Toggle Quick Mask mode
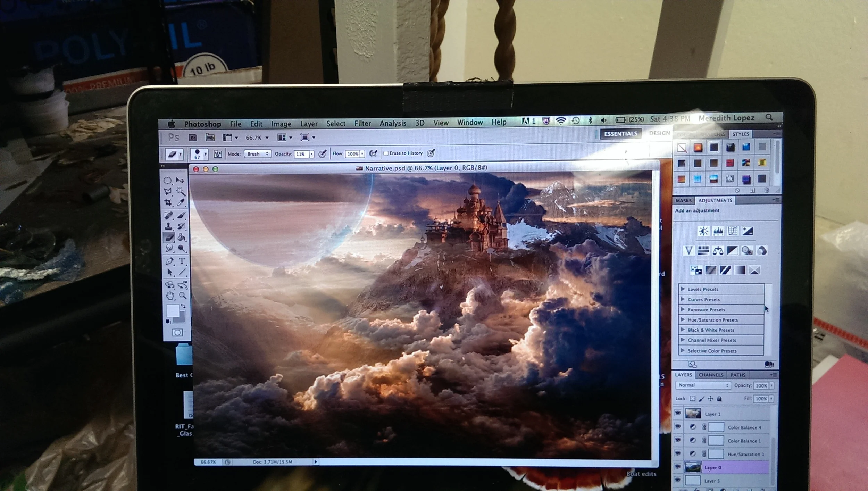868x491 pixels. (x=177, y=333)
